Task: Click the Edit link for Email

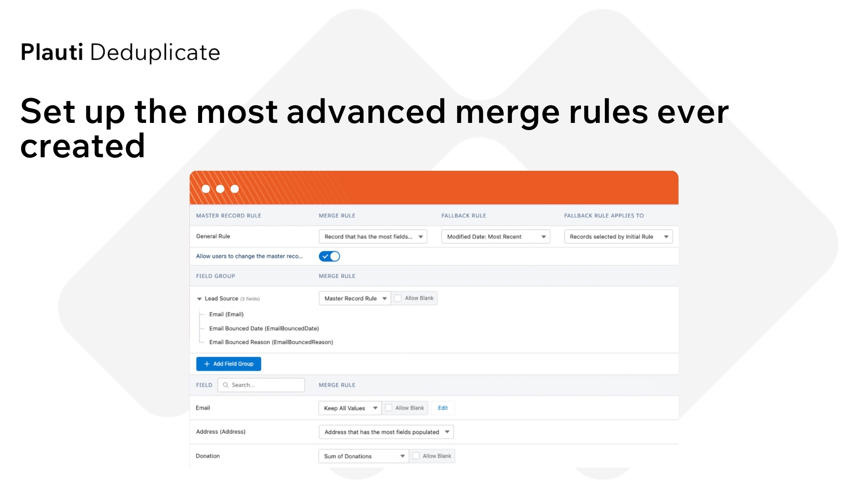Action: pyautogui.click(x=443, y=408)
